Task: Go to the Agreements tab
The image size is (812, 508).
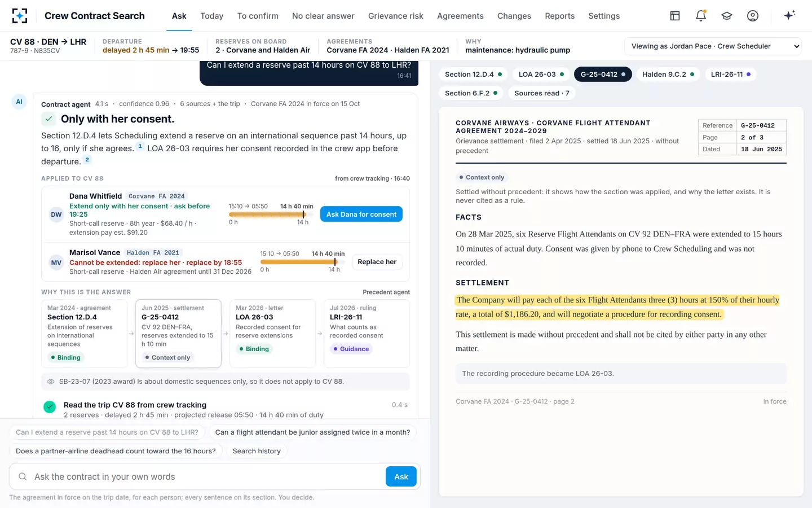Action: 460,16
